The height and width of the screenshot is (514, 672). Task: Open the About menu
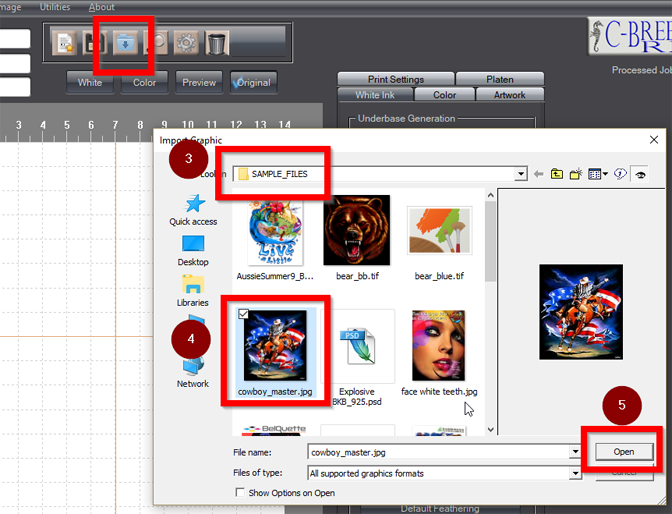pos(102,7)
